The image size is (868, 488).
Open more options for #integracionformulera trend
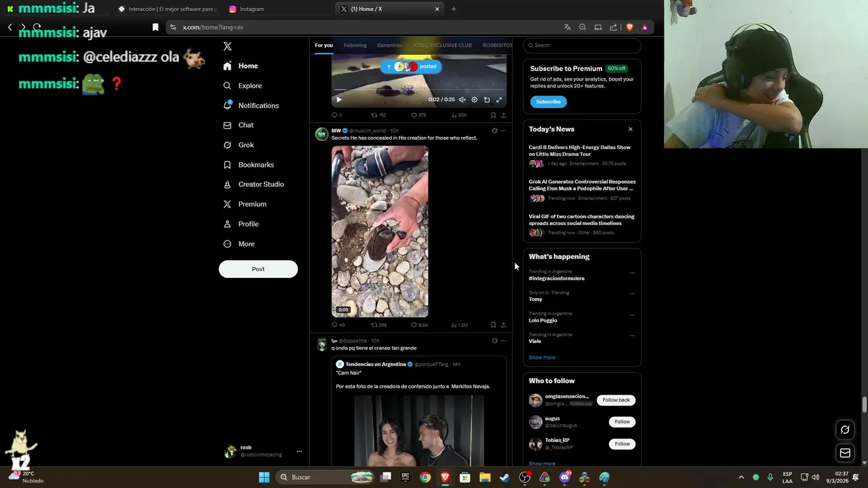pyautogui.click(x=632, y=273)
